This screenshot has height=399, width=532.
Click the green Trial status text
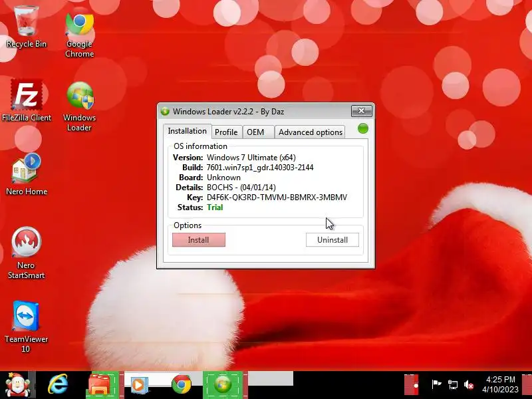pyautogui.click(x=215, y=207)
